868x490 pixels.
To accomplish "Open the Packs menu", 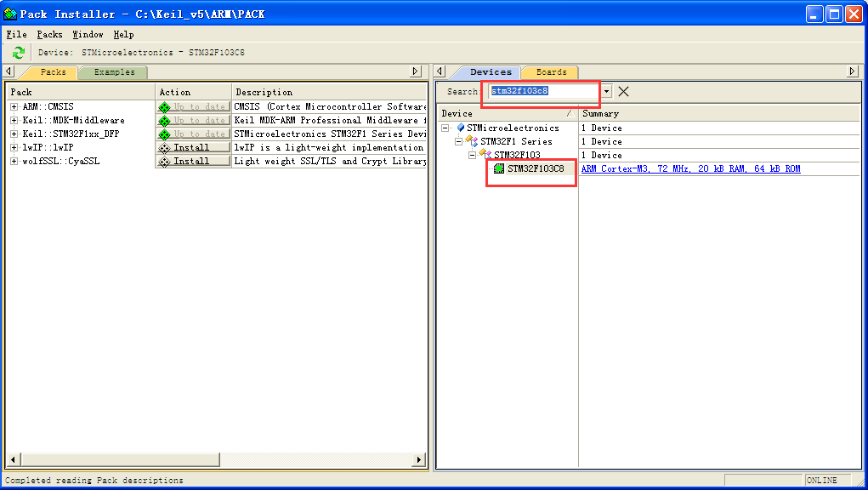I will (x=50, y=34).
